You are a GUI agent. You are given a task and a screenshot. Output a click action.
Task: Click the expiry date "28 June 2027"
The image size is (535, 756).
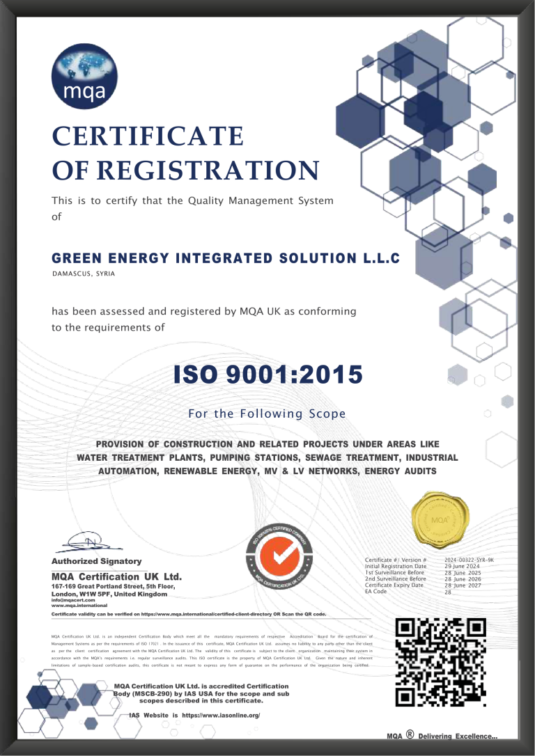pyautogui.click(x=463, y=585)
